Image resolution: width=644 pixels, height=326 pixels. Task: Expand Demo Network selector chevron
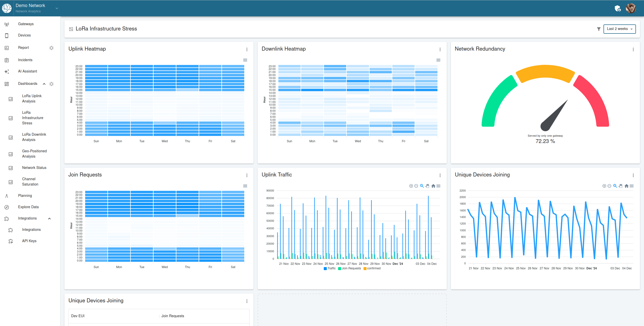(57, 8)
